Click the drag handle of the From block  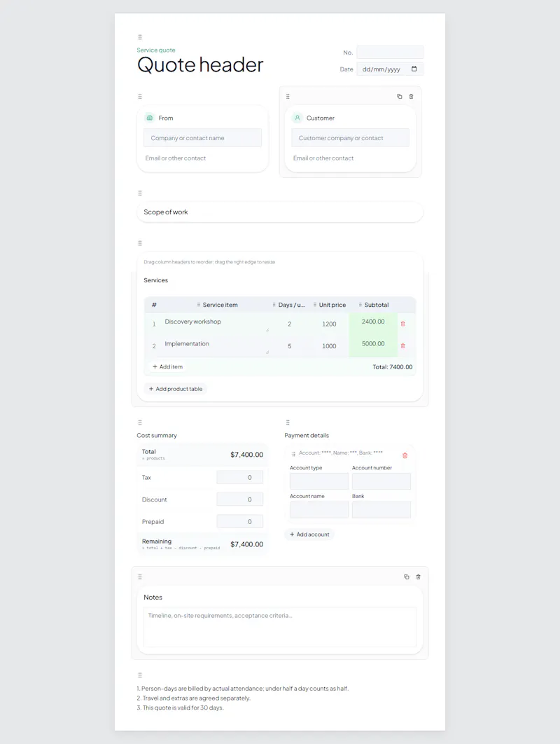click(140, 96)
